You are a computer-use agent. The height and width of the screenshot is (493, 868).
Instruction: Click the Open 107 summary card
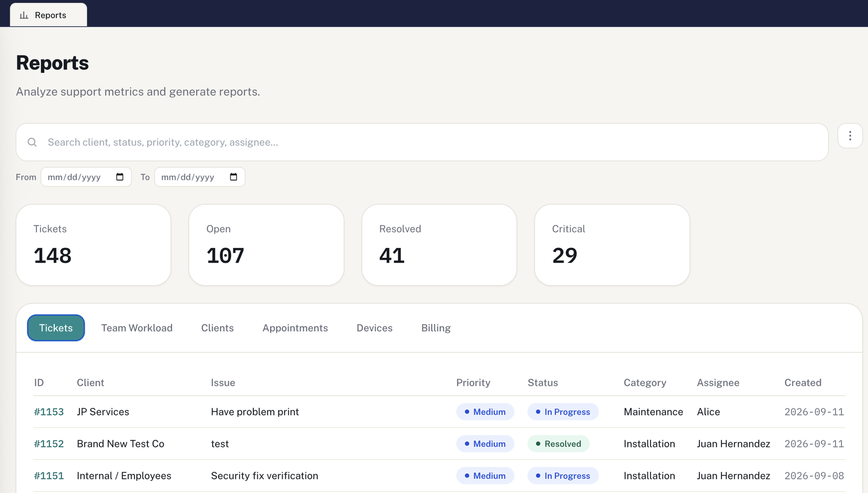coord(266,245)
